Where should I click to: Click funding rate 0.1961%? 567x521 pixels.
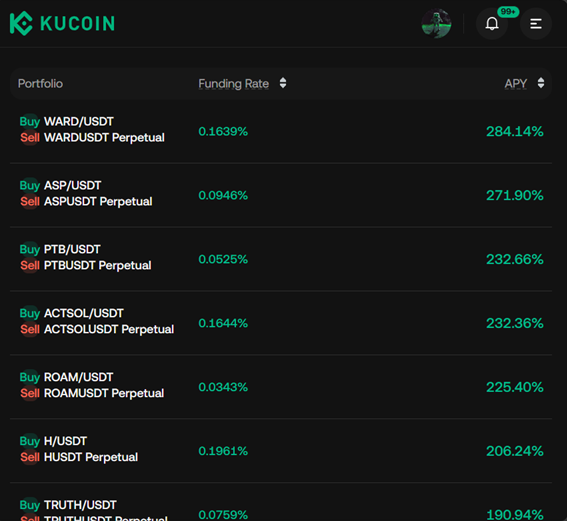pyautogui.click(x=223, y=451)
